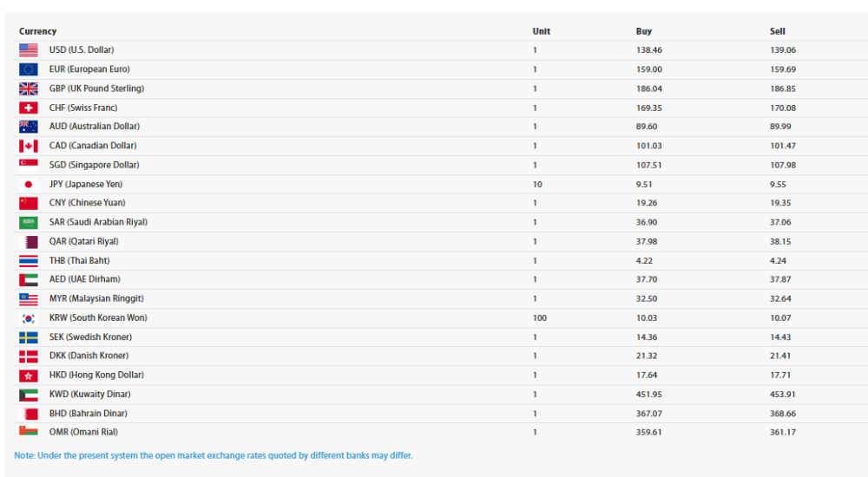Click the Canadian flag icon
Image resolution: width=868 pixels, height=477 pixels.
pyautogui.click(x=29, y=146)
